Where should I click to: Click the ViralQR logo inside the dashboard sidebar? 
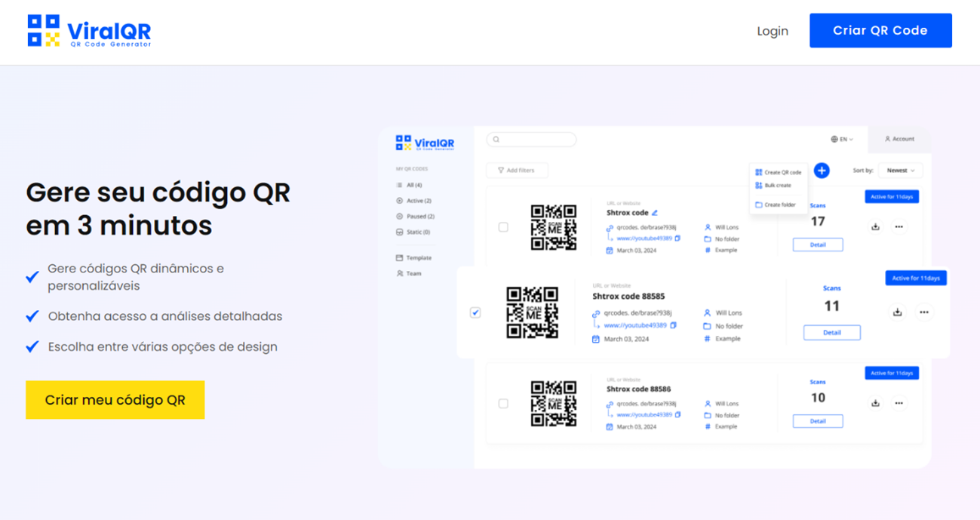[x=425, y=143]
